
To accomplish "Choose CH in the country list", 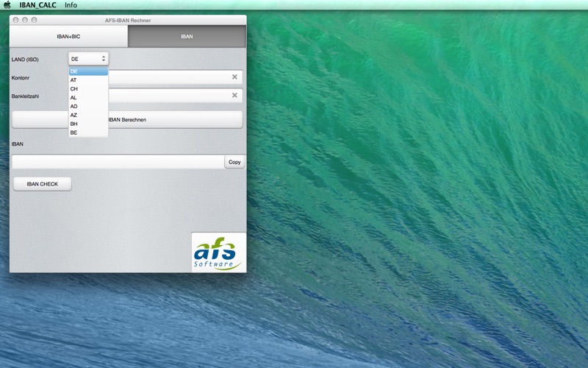I will pos(88,88).
